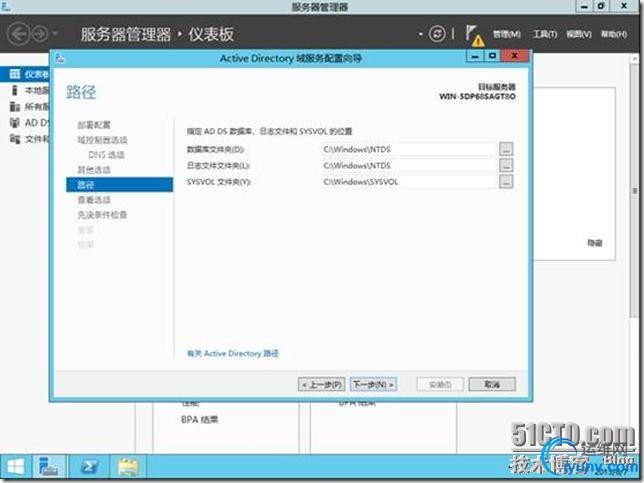
Task: Open the notifications flag with warning
Action: [474, 35]
